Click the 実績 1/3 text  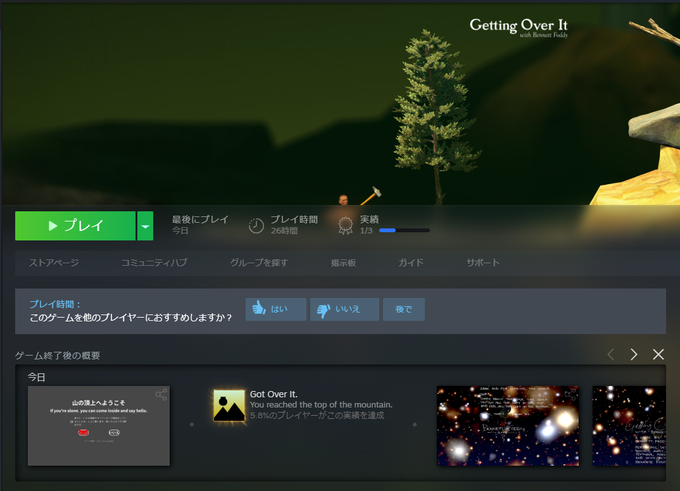(x=369, y=225)
